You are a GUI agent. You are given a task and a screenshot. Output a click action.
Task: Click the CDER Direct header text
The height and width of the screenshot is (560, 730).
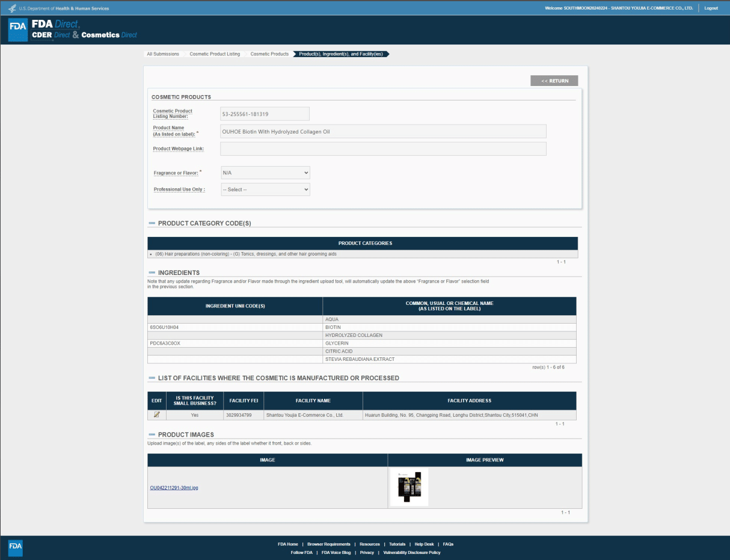[x=51, y=35]
